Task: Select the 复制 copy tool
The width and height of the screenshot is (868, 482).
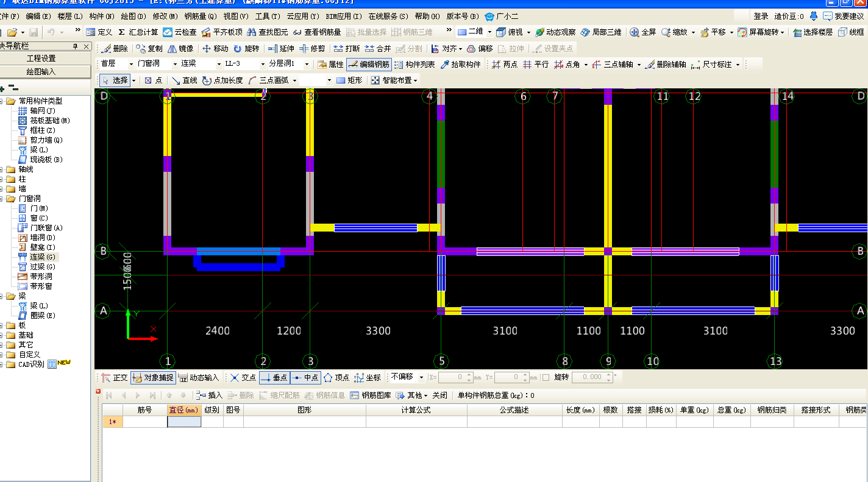Action: 149,48
